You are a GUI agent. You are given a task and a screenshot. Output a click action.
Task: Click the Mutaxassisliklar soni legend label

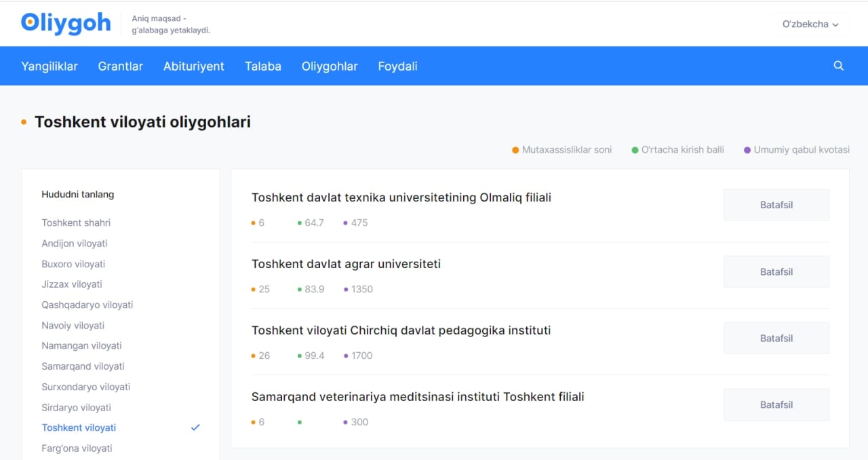point(562,150)
